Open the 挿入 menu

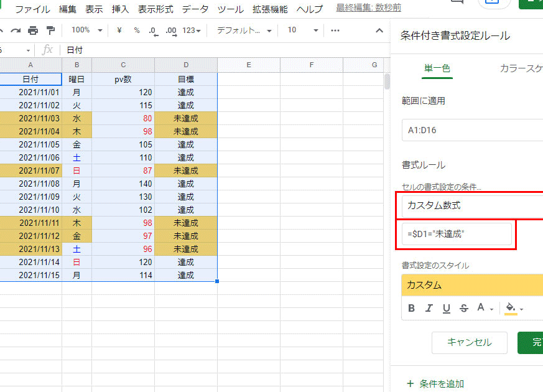coord(121,9)
